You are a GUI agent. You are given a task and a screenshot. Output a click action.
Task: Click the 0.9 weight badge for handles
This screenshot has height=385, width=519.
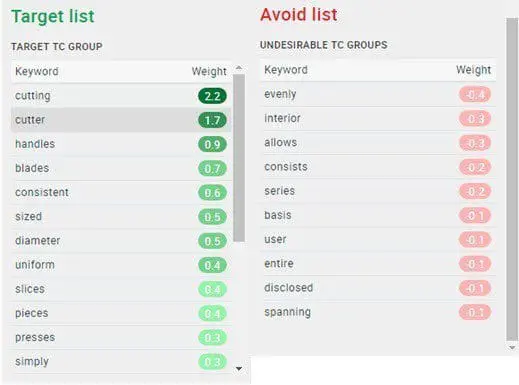tap(212, 144)
